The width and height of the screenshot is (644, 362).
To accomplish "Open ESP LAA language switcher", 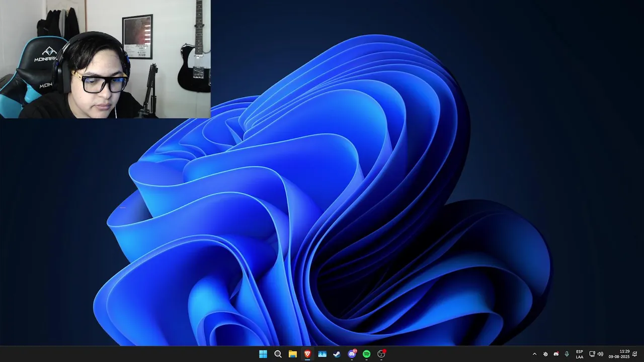I will 580,354.
